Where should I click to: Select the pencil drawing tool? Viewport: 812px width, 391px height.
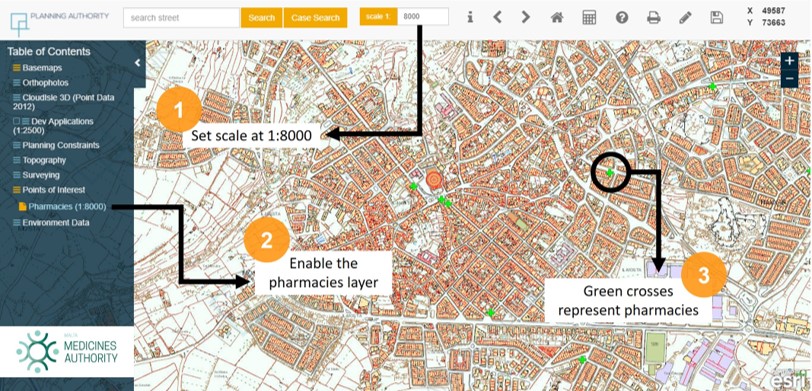click(685, 18)
